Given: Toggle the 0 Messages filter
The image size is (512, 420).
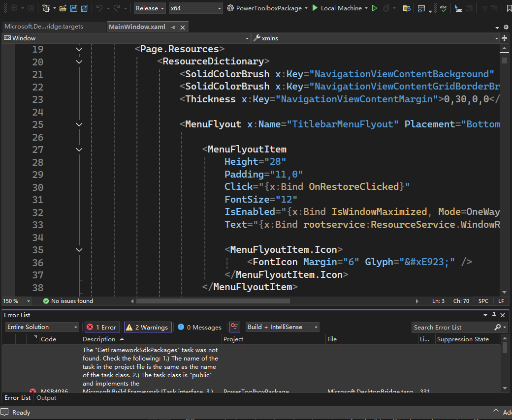Looking at the screenshot, I should (x=199, y=327).
